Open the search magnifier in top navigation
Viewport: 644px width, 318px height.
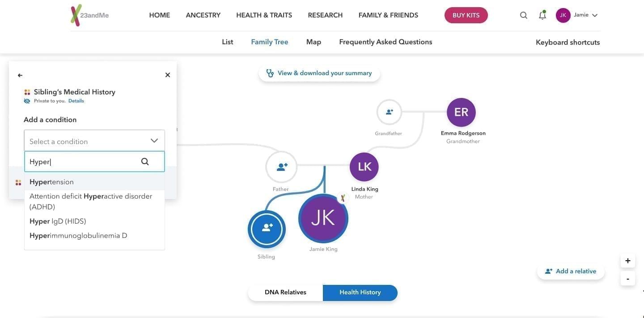point(524,15)
